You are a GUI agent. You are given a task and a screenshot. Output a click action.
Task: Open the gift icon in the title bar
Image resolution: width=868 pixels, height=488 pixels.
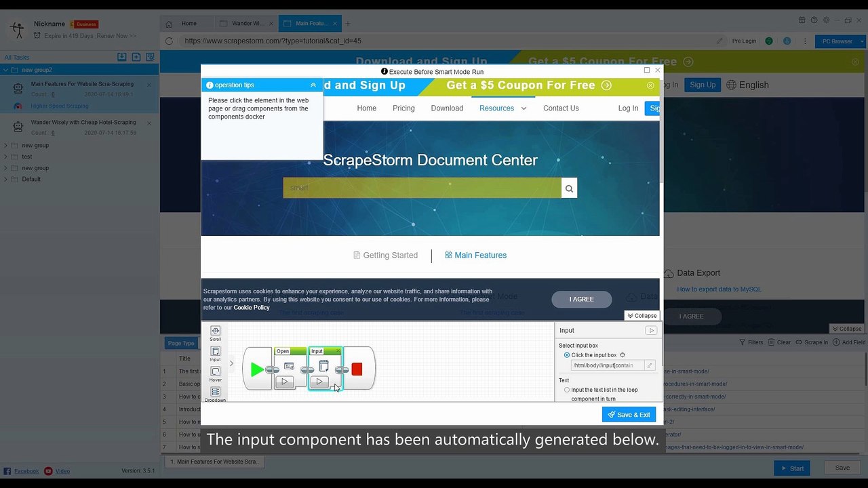pos(802,20)
